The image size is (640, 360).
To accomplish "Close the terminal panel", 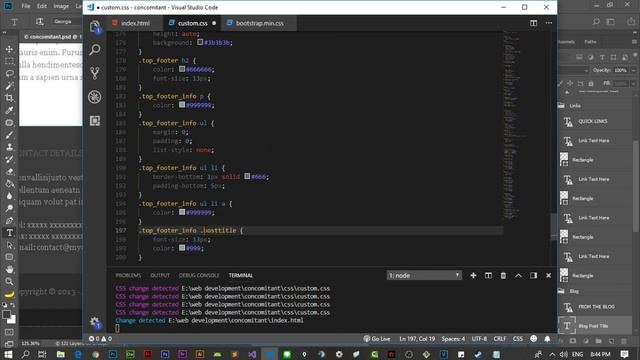I will click(549, 276).
